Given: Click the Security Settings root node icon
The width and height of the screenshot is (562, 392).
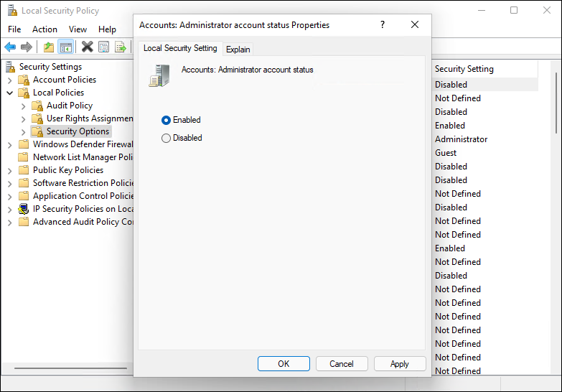Looking at the screenshot, I should click(10, 67).
